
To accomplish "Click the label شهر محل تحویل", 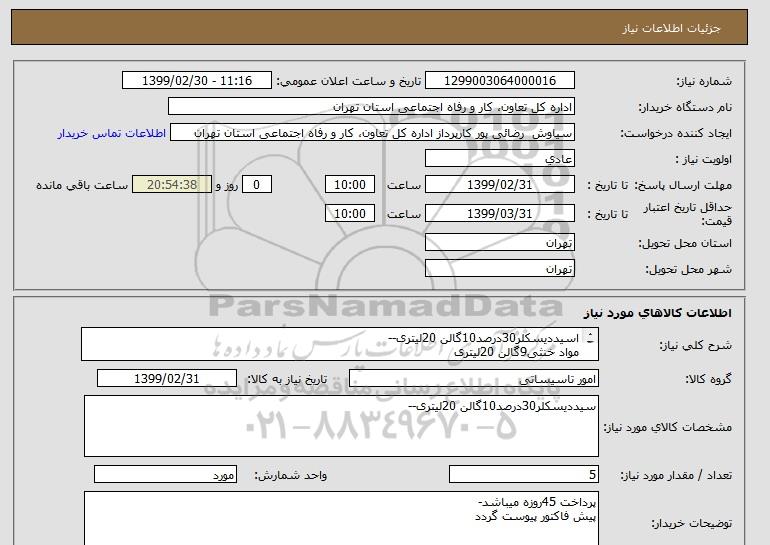I will (688, 269).
